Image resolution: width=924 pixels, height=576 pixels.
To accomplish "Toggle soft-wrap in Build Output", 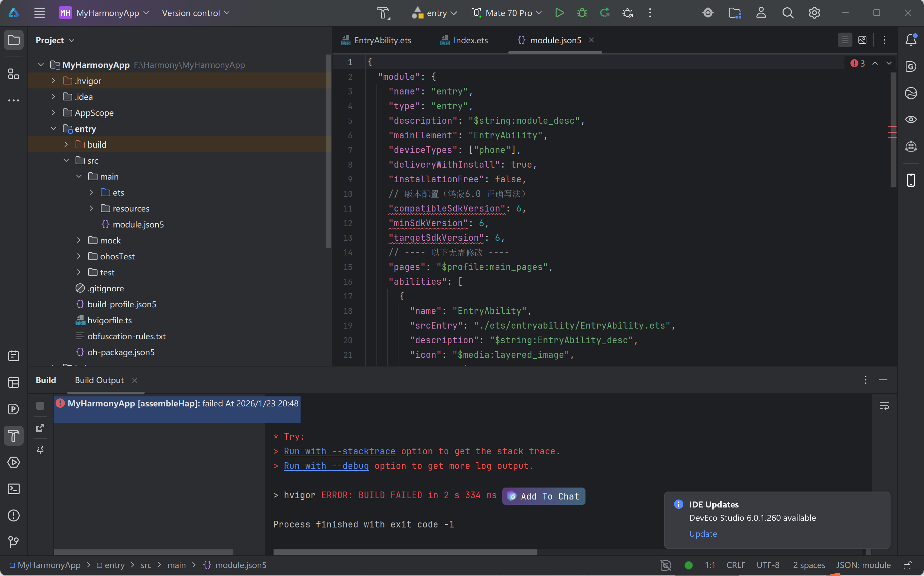I will 884,406.
